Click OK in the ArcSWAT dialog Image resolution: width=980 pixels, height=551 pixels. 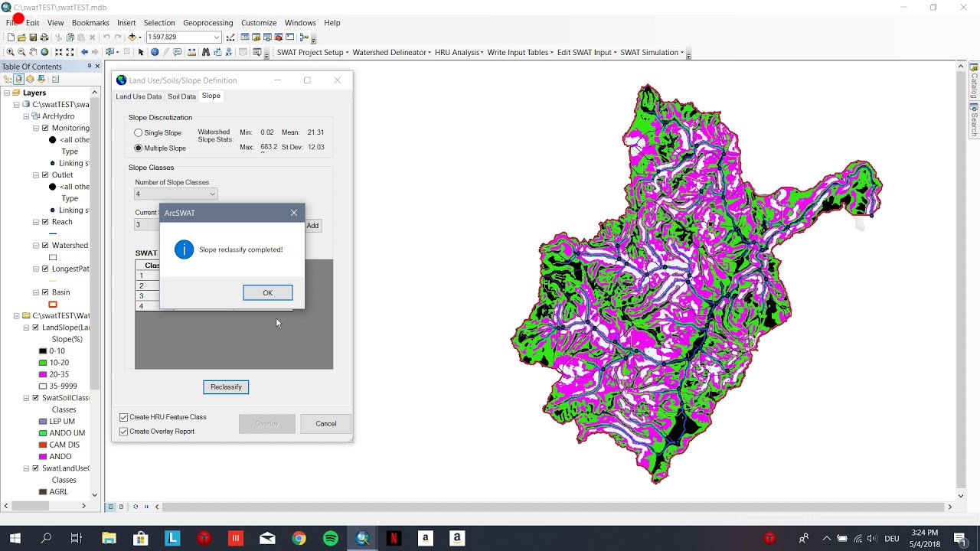(x=267, y=293)
